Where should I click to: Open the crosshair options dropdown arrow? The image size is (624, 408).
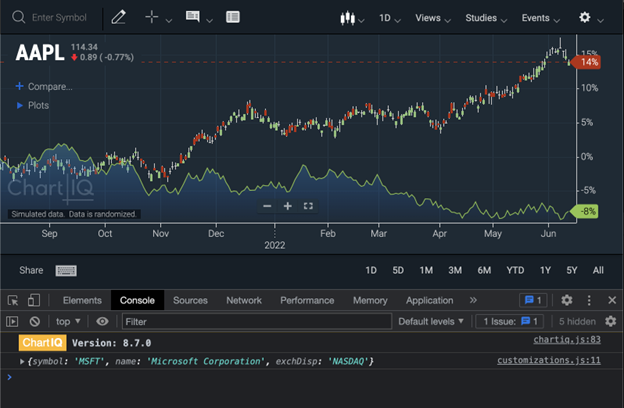[x=169, y=20]
